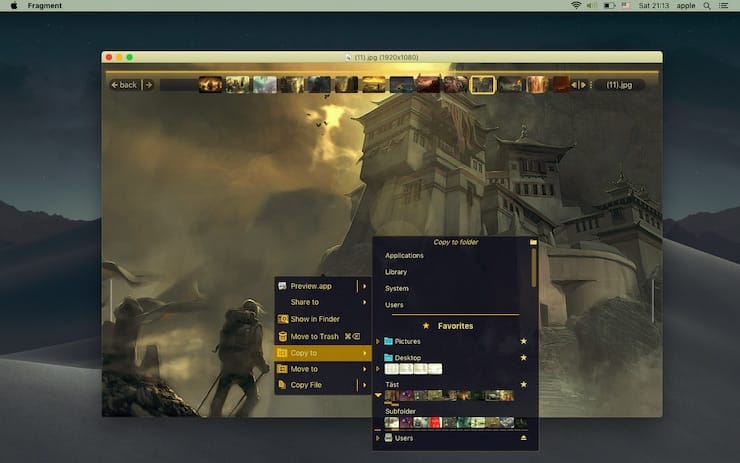Click the folder icon in Copy to folder header
This screenshot has width=740, height=463.
click(533, 242)
